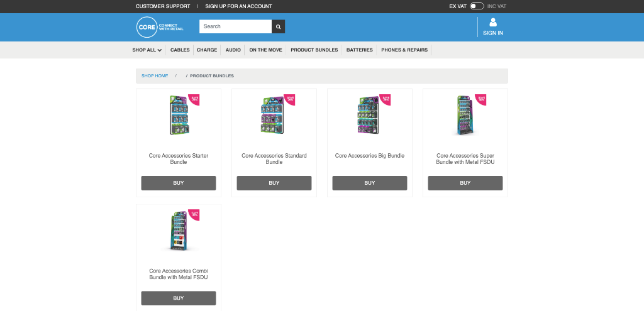Viewport: 644px width, 311px height.
Task: Open the Batteries category
Action: (359, 50)
